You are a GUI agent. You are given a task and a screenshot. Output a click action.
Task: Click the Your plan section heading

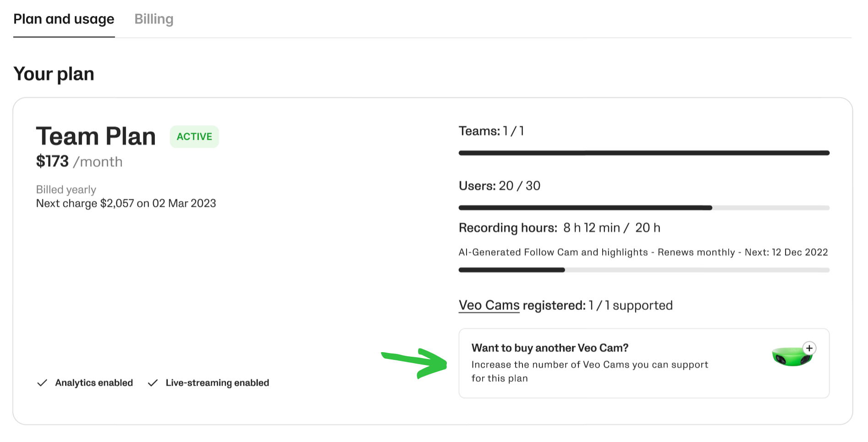(x=54, y=74)
